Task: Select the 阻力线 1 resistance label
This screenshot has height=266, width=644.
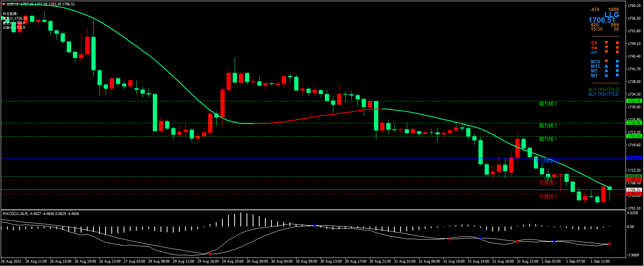Action: click(x=548, y=139)
